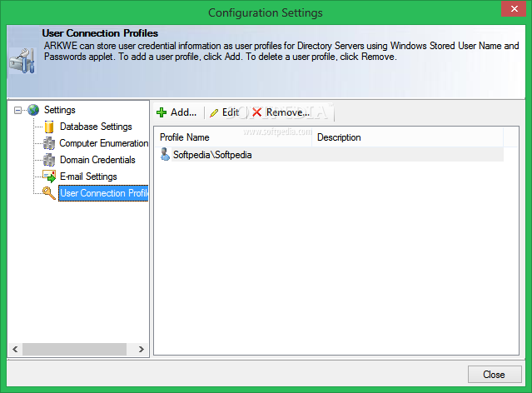
Task: Select the User Connection Profiles tree item
Action: pyautogui.click(x=103, y=193)
